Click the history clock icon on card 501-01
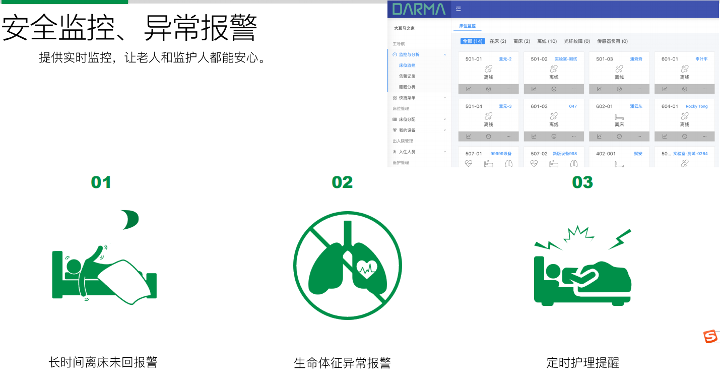The width and height of the screenshot is (720, 386). pos(489,89)
